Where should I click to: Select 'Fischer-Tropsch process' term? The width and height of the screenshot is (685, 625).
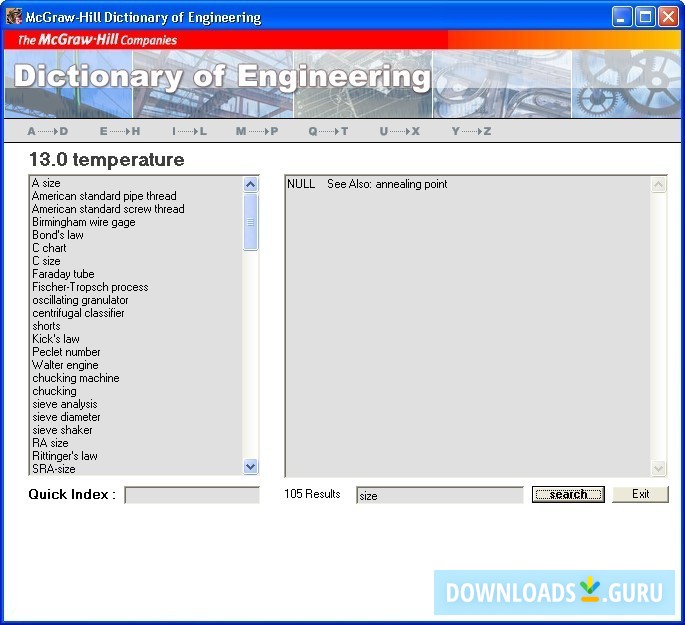[90, 287]
